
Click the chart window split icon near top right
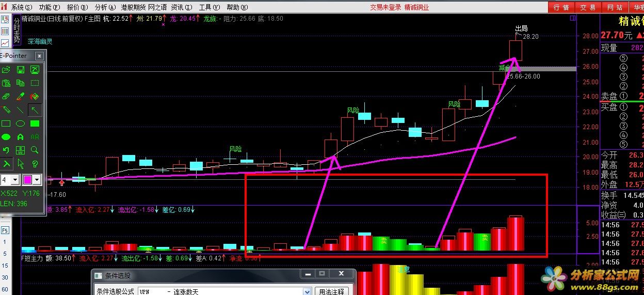click(573, 18)
